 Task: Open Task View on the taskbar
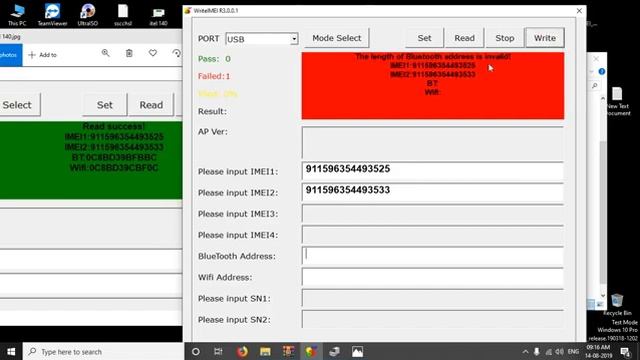coord(218,351)
